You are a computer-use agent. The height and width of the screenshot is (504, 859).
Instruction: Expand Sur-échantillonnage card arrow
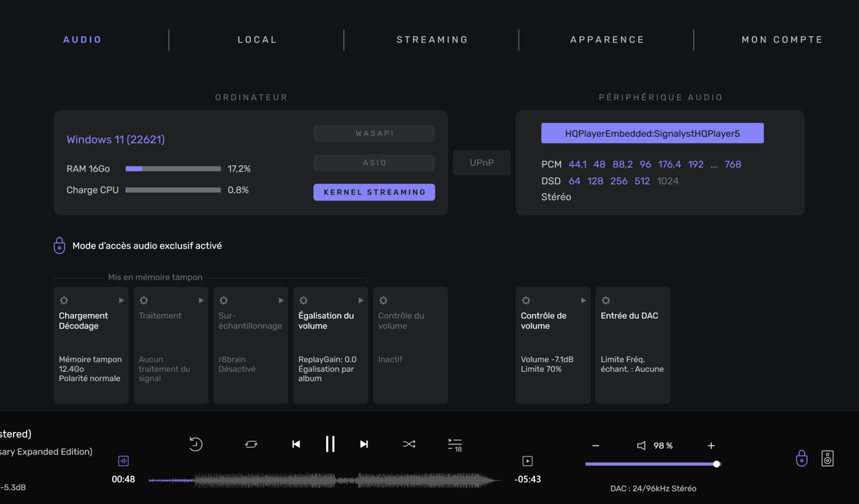point(281,301)
